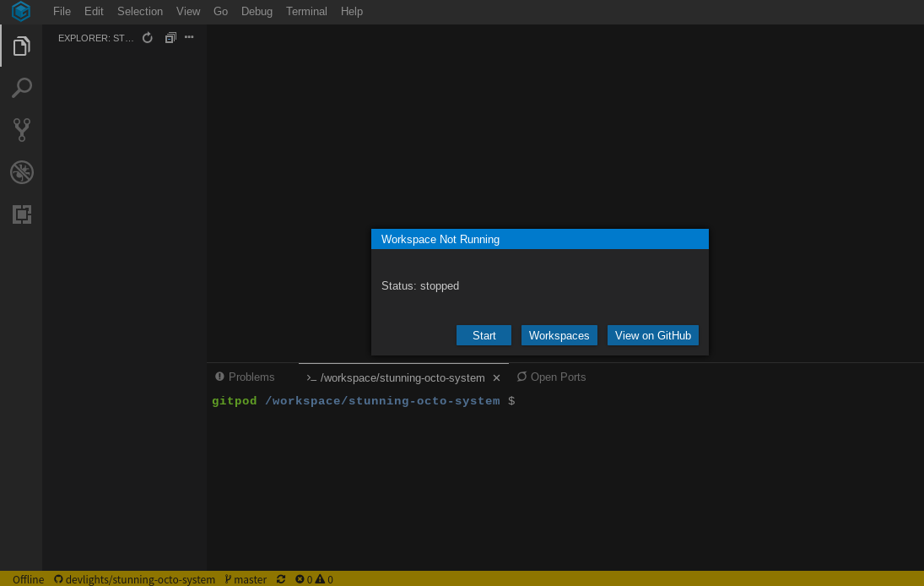The width and height of the screenshot is (924, 586).
Task: Open the Search view icon
Action: click(x=21, y=88)
